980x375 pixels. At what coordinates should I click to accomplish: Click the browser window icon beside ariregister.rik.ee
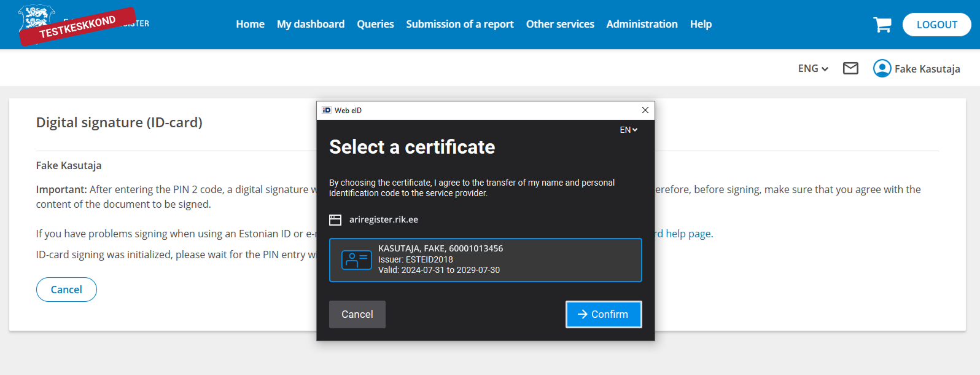click(335, 220)
